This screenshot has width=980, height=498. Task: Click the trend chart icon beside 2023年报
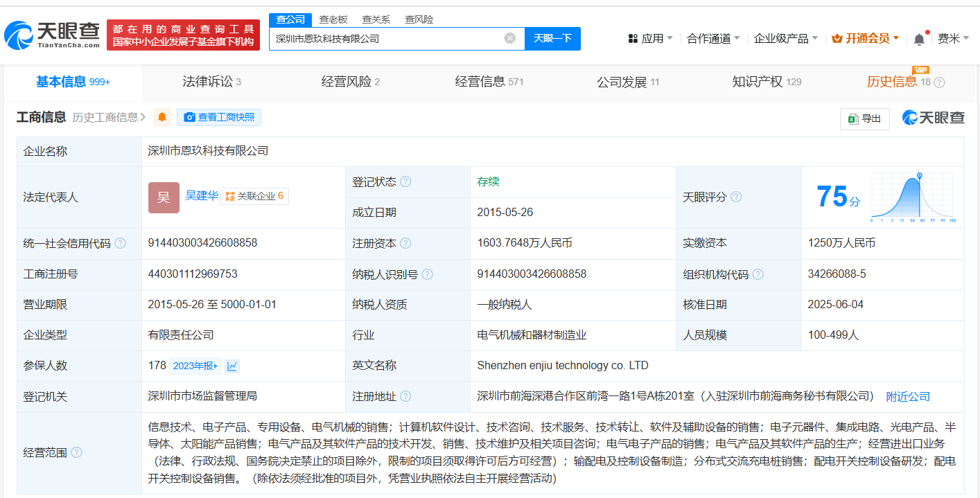click(x=233, y=366)
